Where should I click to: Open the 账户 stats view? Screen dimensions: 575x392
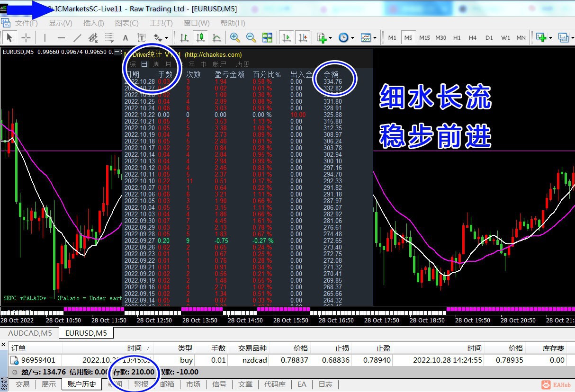tap(219, 64)
